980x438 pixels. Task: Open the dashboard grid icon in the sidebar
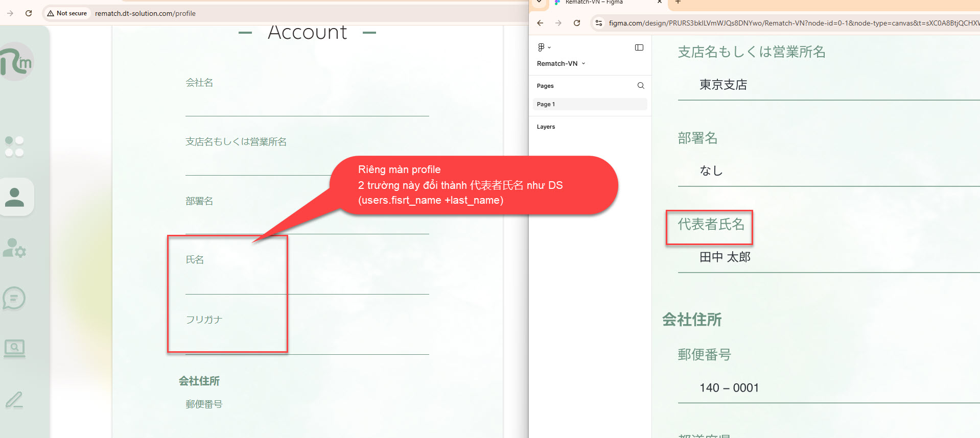tap(14, 147)
